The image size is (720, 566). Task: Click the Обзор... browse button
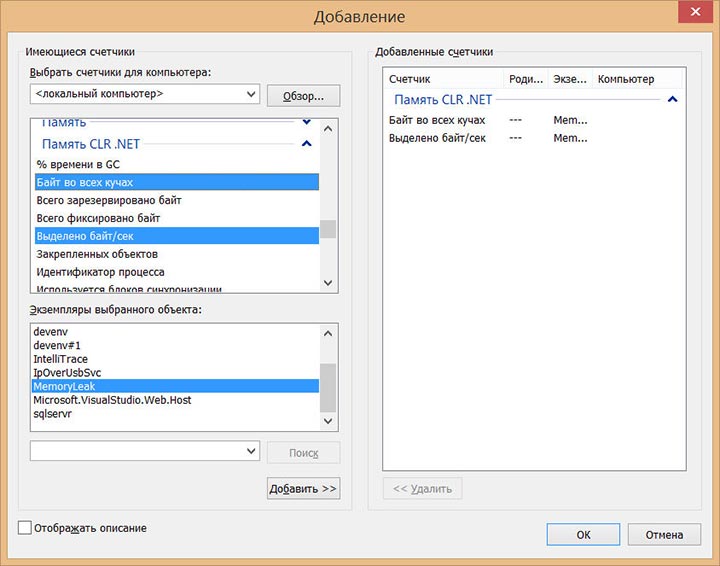coord(304,96)
